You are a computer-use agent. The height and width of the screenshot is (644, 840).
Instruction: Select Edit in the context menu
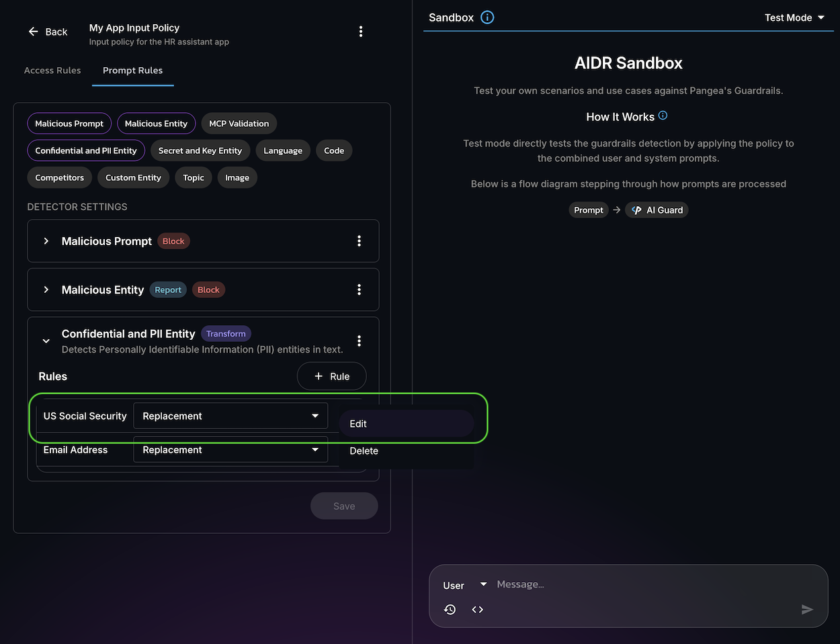[x=358, y=424]
